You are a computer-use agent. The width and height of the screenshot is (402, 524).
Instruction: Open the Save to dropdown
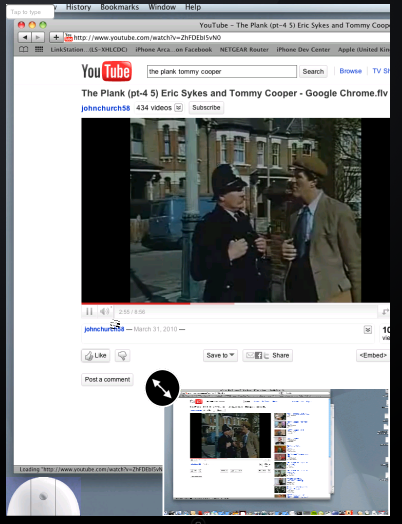[220, 355]
